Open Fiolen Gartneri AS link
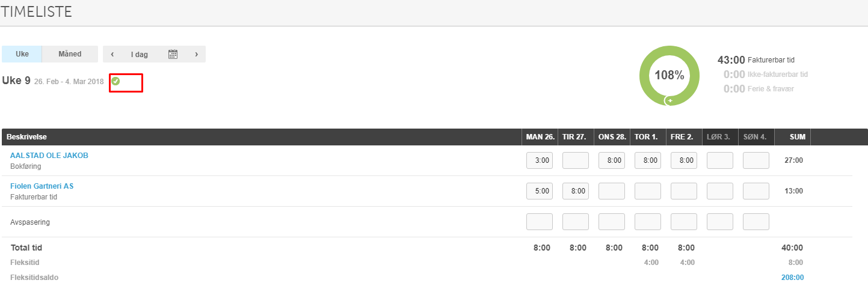868x283 pixels. [x=42, y=186]
